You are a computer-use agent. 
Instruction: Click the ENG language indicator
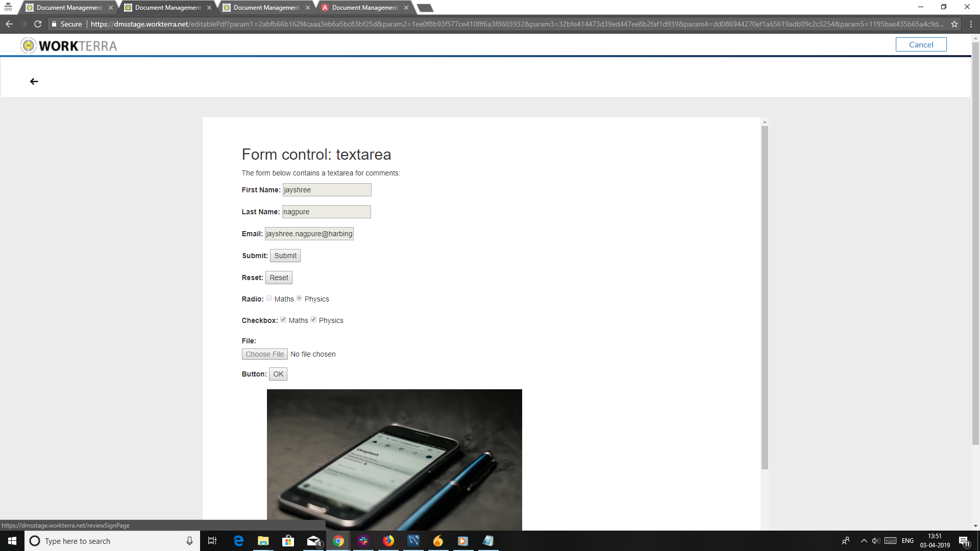908,541
